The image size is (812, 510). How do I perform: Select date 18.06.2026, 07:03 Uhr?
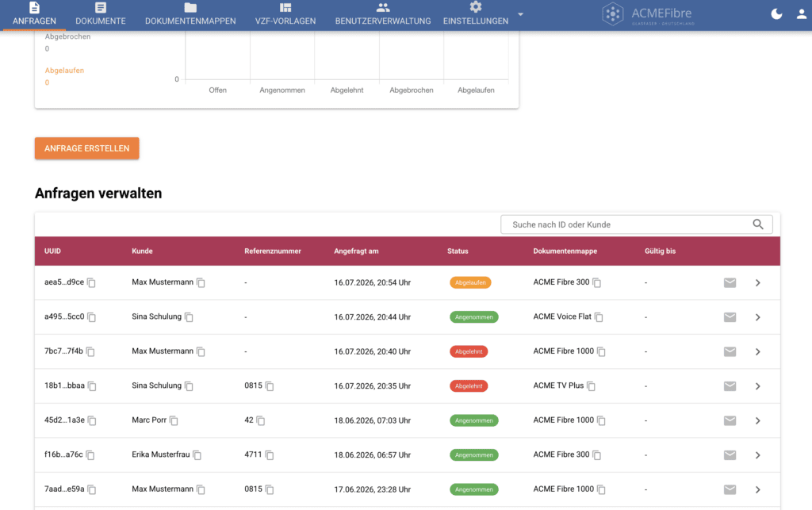[373, 420]
